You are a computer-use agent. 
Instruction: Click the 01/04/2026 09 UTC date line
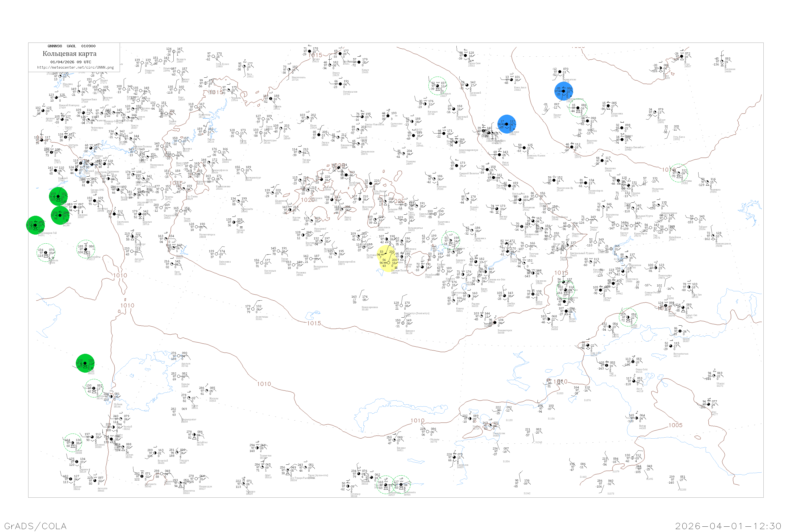click(x=70, y=62)
